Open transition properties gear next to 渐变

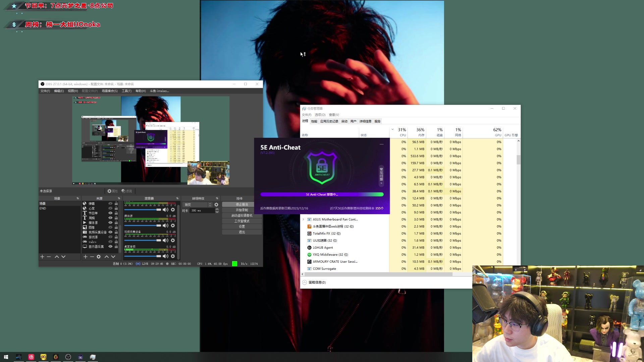(x=216, y=205)
